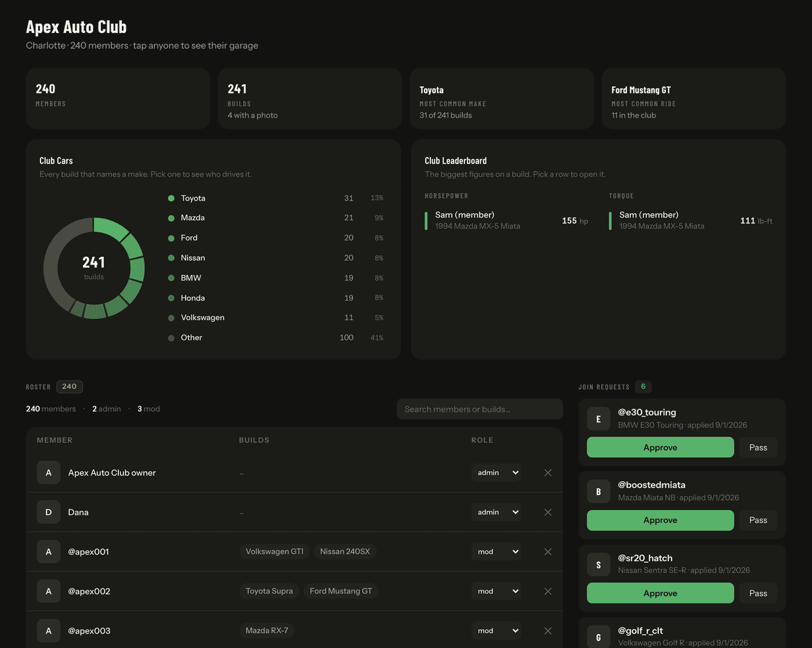Screen dimensions: 812x648
Task: Open Dana's admin role dropdown
Action: click(x=496, y=512)
